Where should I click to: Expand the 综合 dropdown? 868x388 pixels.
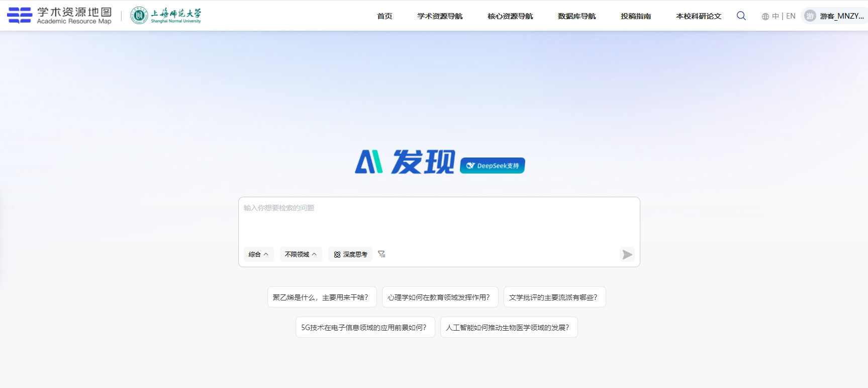[x=258, y=255]
